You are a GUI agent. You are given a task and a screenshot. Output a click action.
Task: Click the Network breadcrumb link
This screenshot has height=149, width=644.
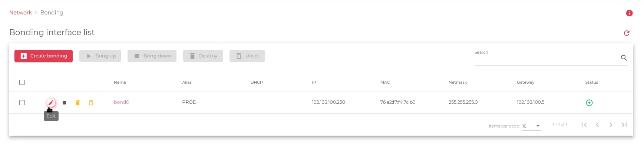click(20, 13)
